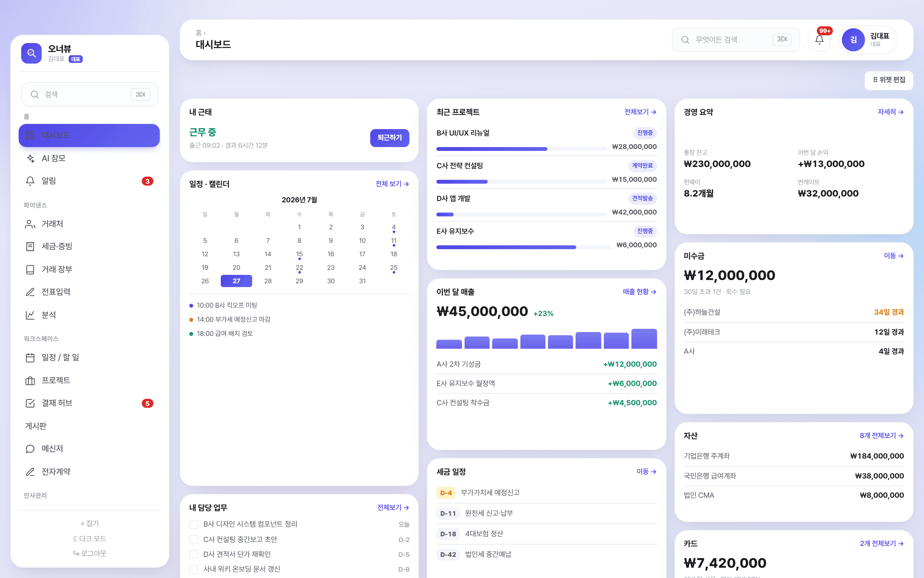
Task: Click the 홈 breadcrumb in header
Action: click(199, 33)
